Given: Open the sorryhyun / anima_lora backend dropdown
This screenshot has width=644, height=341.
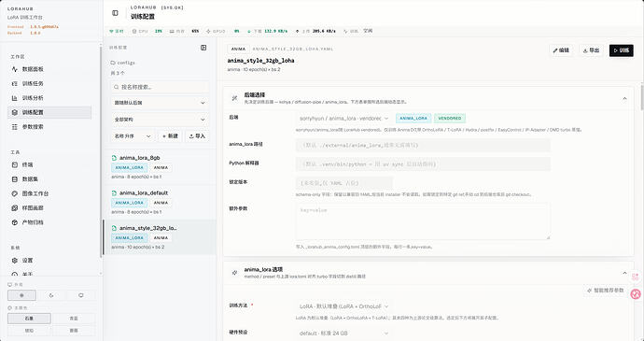Looking at the screenshot, I should 343,119.
